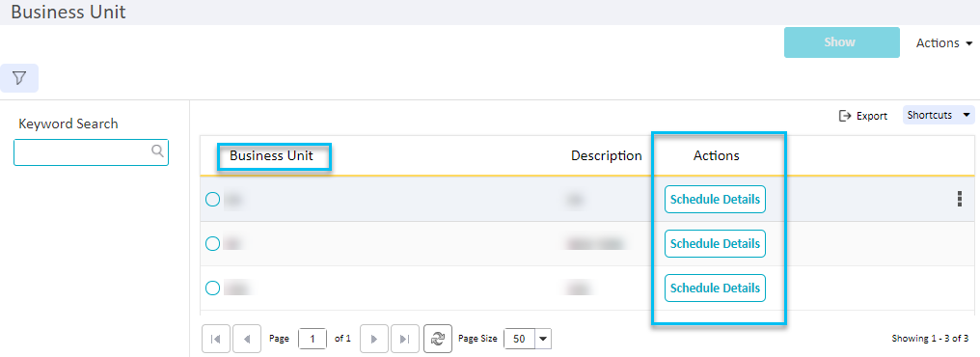The height and width of the screenshot is (357, 980).
Task: Refresh the business unit grid
Action: click(438, 339)
